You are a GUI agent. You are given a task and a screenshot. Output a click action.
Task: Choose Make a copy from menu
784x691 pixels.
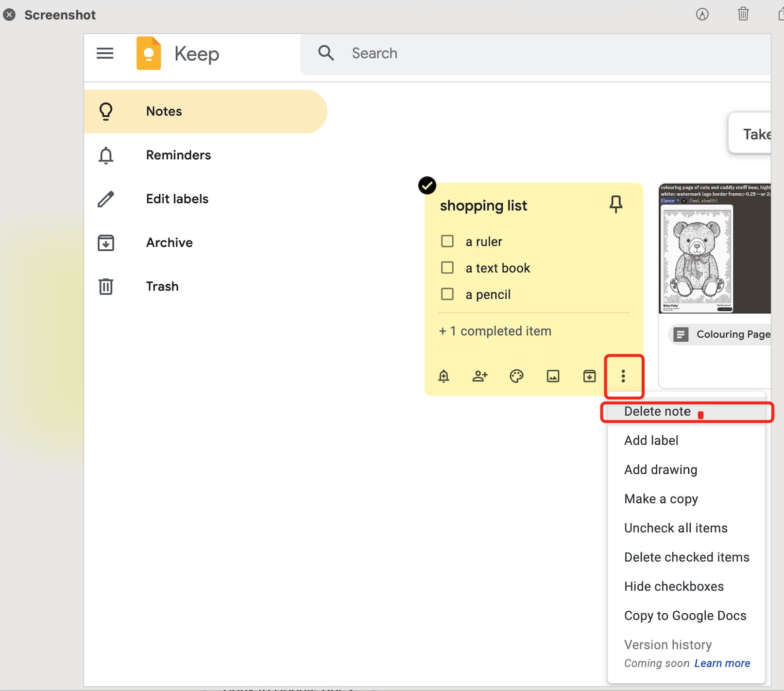click(686, 499)
